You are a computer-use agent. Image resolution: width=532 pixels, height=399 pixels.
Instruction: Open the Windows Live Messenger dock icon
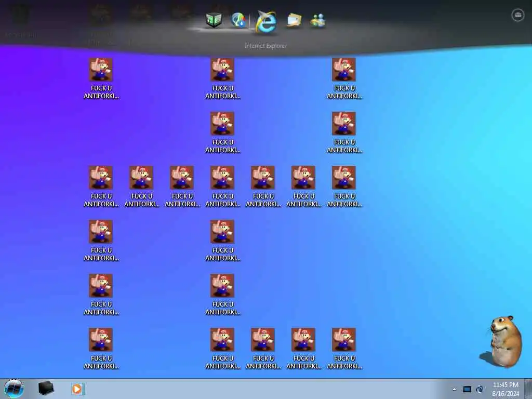317,20
